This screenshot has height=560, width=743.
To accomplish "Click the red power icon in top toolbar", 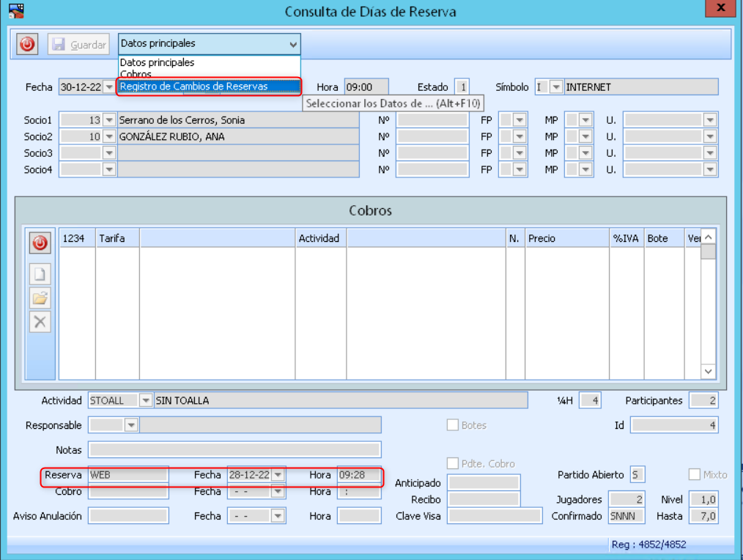I will pyautogui.click(x=27, y=45).
